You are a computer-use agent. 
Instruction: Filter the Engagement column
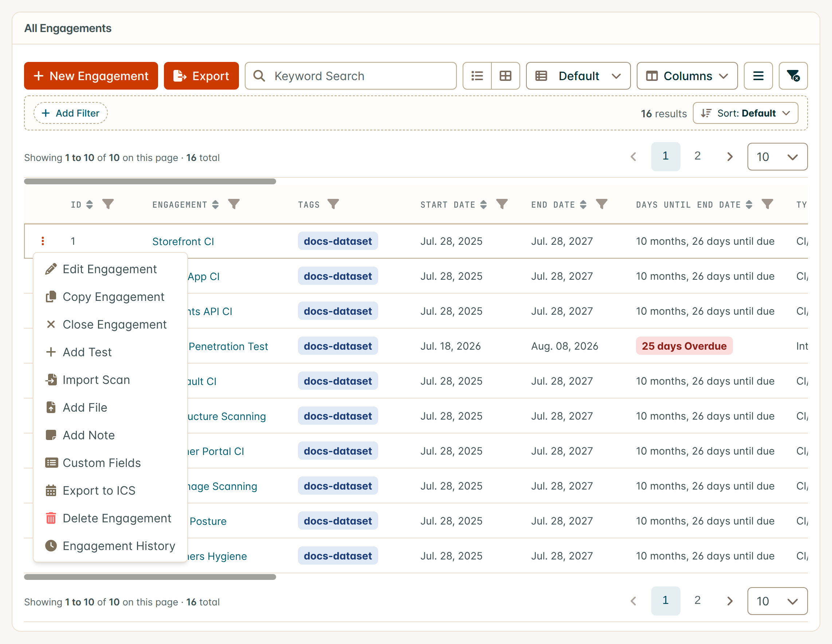234,204
